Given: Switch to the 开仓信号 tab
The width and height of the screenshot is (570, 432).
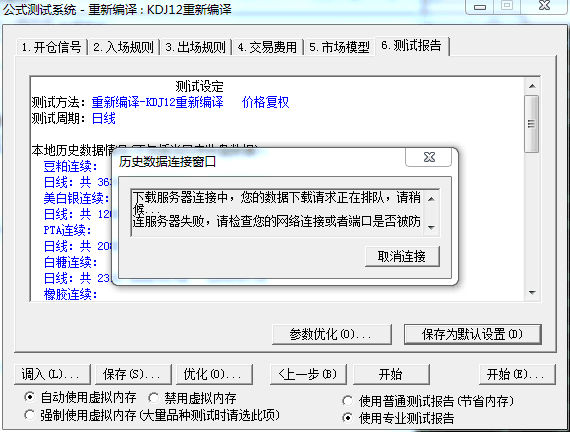Looking at the screenshot, I should point(52,47).
